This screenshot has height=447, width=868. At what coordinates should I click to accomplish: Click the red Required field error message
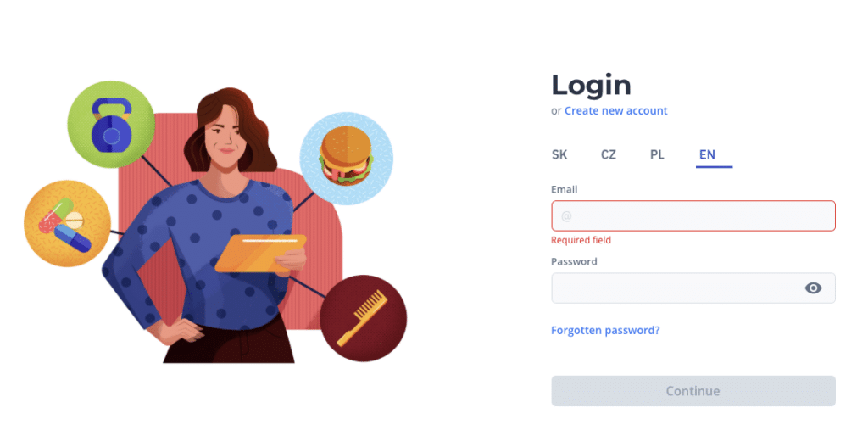[581, 240]
